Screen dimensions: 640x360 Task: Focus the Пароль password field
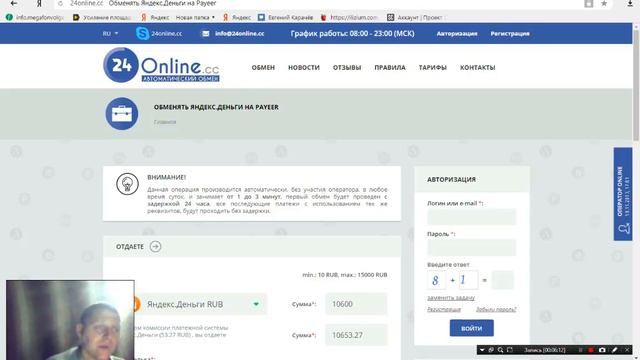471,247
